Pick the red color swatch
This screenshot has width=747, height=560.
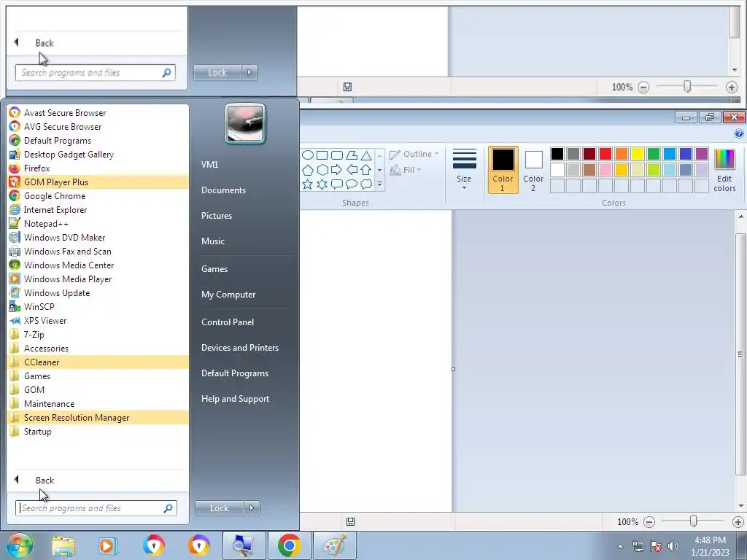point(605,154)
